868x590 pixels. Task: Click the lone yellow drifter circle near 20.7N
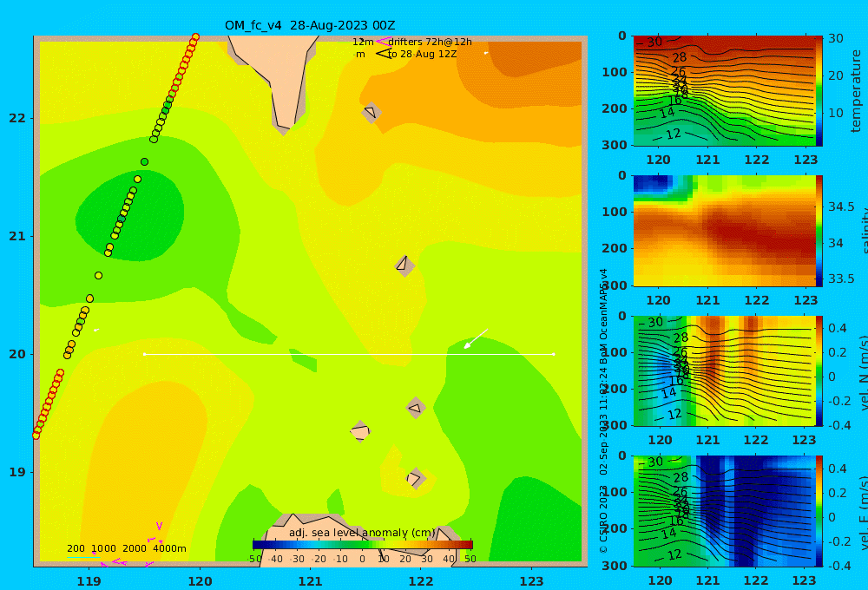coord(99,275)
